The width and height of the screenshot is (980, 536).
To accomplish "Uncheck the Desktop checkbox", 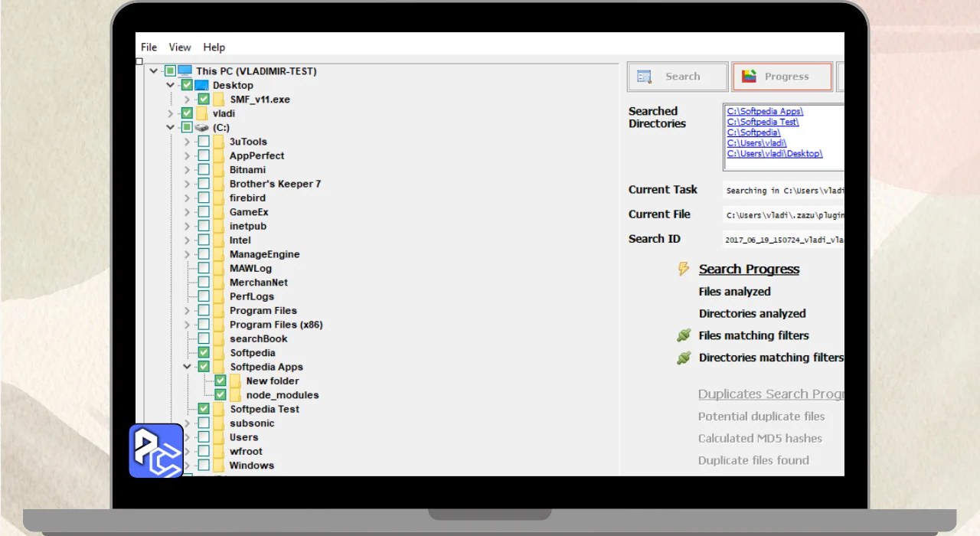I will [187, 85].
